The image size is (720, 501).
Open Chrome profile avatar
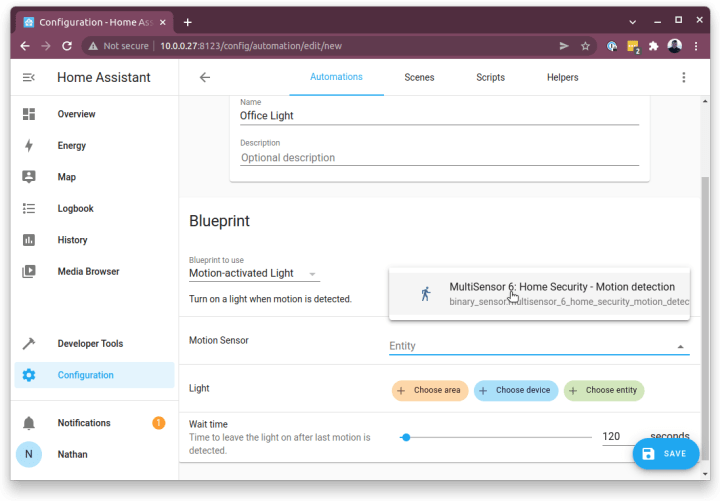point(675,46)
